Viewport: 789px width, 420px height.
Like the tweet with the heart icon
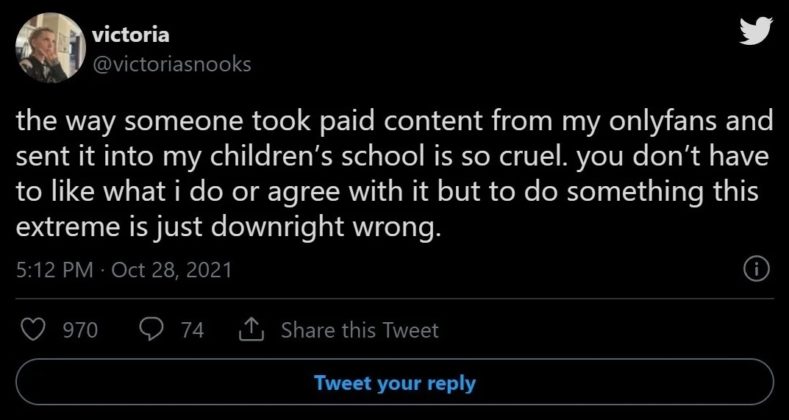click(x=33, y=330)
